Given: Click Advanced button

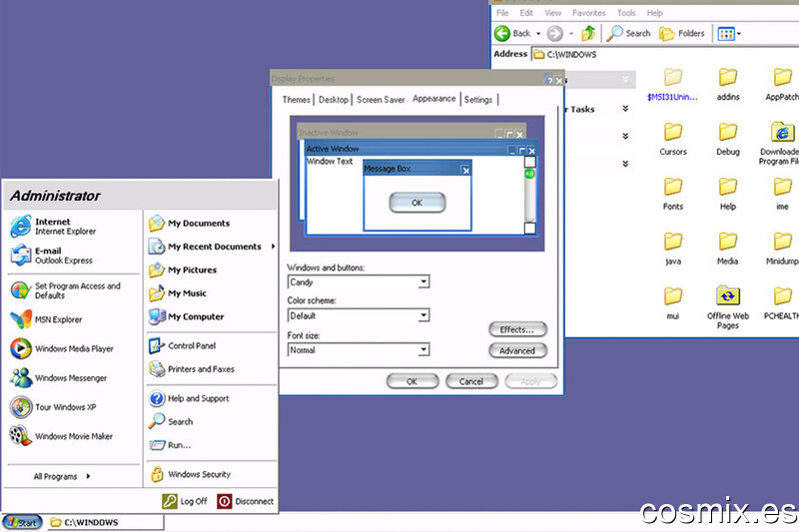Looking at the screenshot, I should click(517, 350).
